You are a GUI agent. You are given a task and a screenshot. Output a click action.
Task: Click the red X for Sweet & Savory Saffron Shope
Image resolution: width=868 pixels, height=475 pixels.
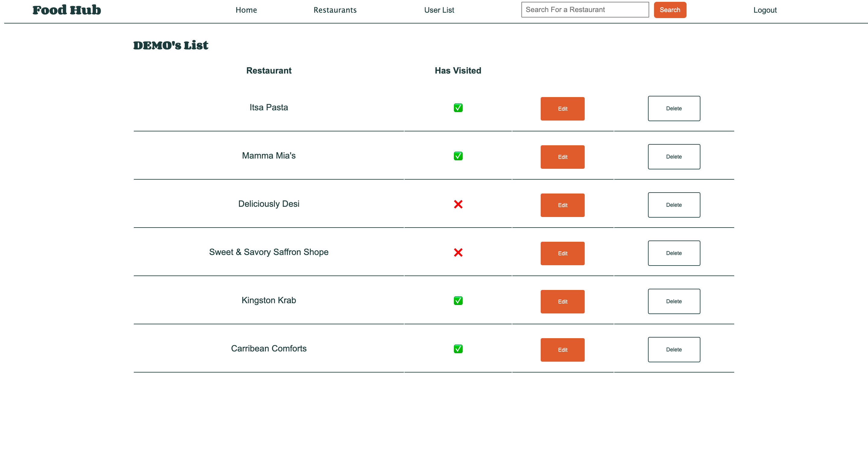tap(458, 252)
